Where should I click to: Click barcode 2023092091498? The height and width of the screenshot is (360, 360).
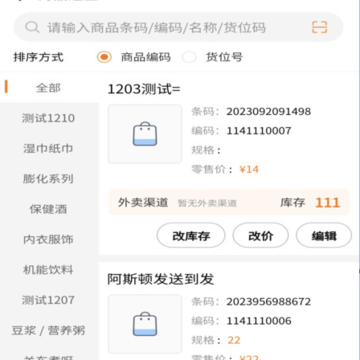[x=269, y=111]
